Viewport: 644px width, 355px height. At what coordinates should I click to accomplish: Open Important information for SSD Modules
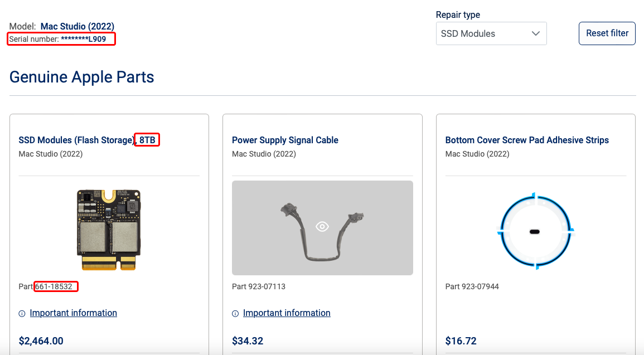pos(73,313)
